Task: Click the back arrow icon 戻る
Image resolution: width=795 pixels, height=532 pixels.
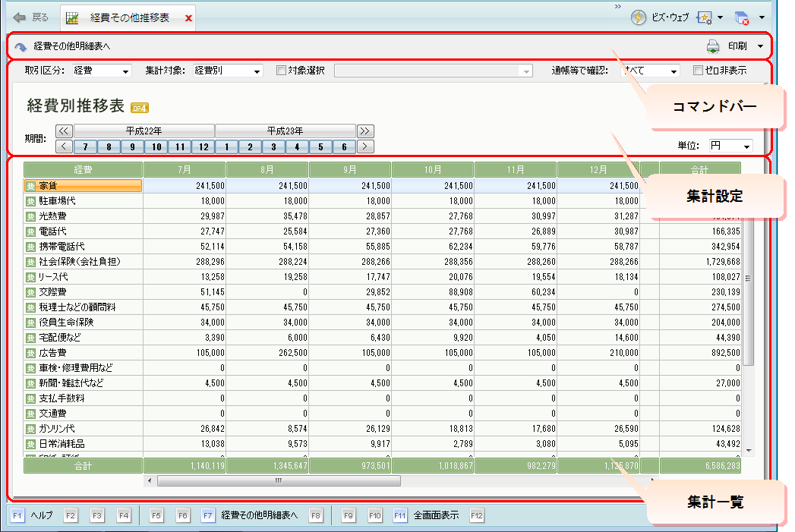Action: [20, 17]
